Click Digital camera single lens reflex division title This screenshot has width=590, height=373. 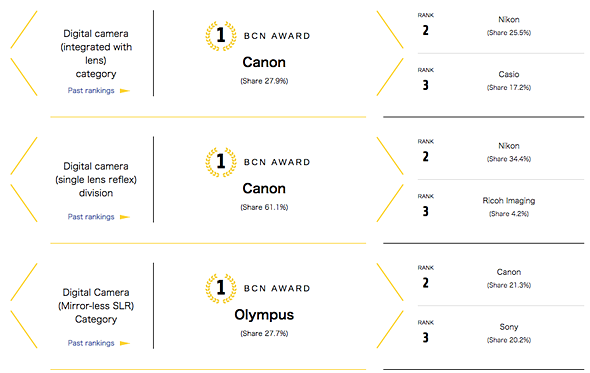96,180
